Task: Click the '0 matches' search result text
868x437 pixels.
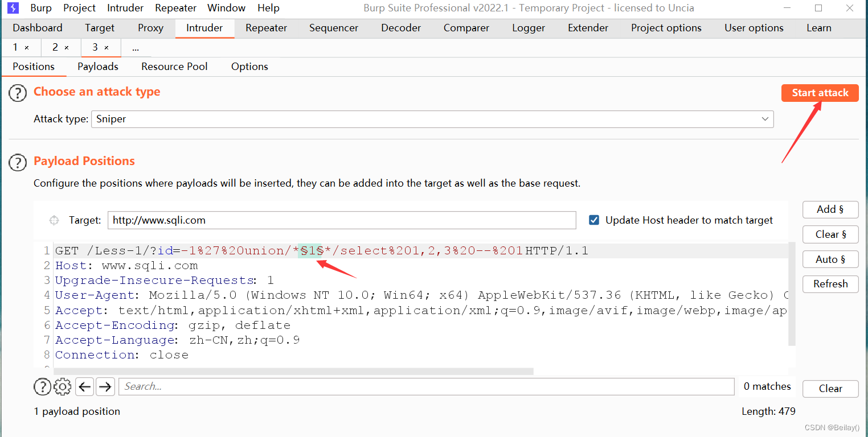Action: coord(767,386)
